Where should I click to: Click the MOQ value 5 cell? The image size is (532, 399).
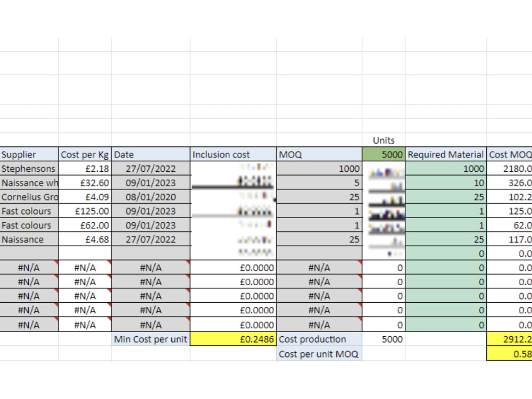[x=319, y=183]
